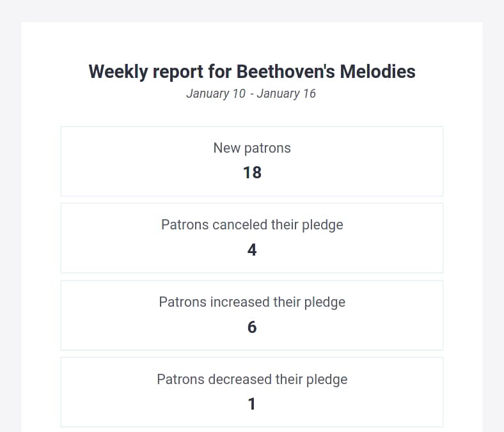Click the Patrons canceled their pledge label

[x=252, y=225]
